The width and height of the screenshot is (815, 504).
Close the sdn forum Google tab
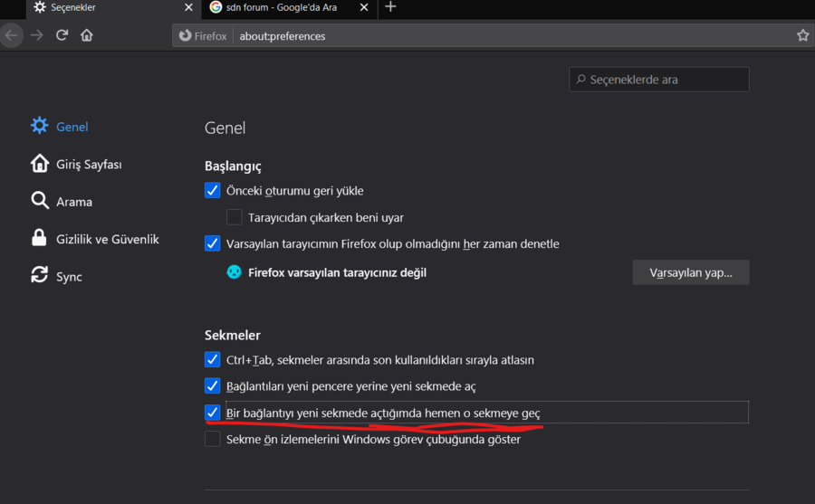click(362, 7)
